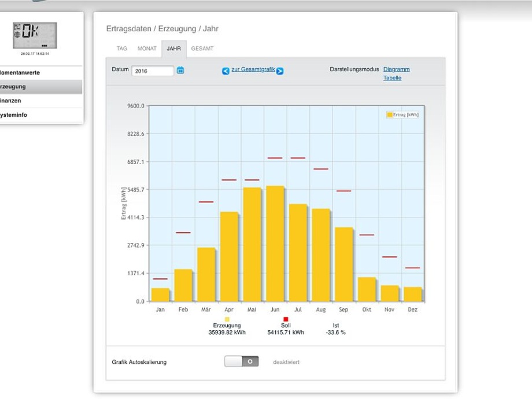
Task: Switch to the MONAT tab
Action: click(147, 49)
